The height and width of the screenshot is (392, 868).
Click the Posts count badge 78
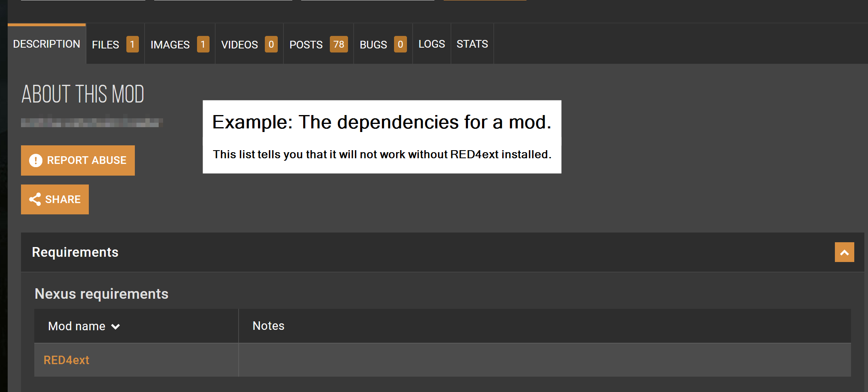(339, 44)
